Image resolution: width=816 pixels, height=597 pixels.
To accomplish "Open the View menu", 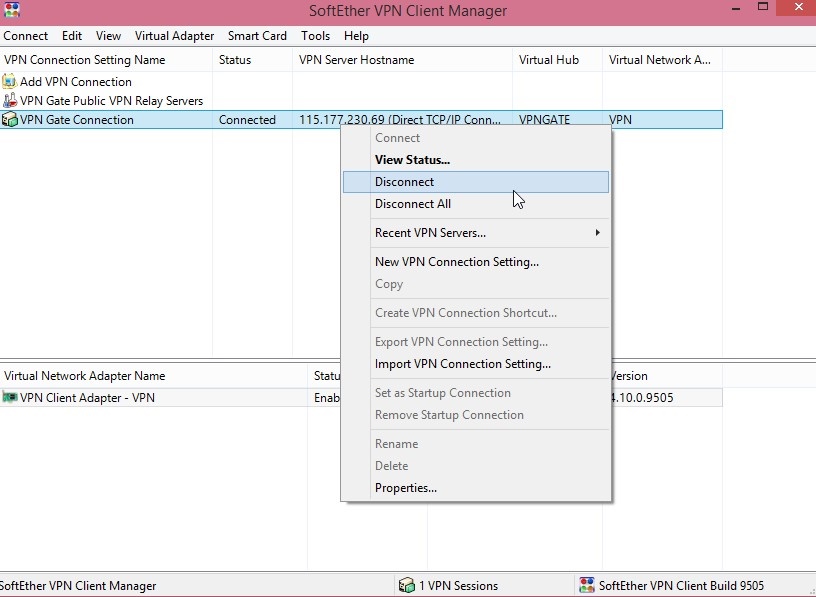I will (108, 36).
